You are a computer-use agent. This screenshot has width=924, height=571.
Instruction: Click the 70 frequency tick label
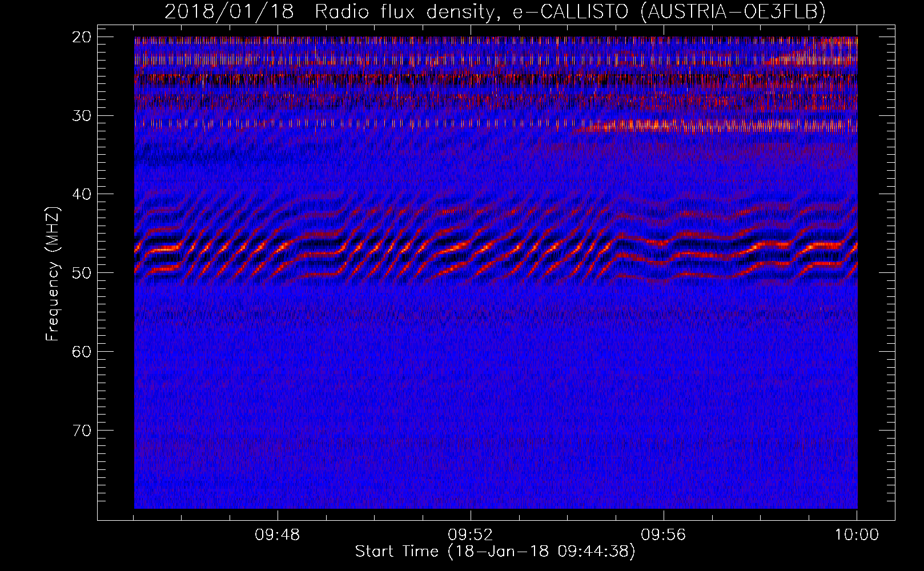[82, 430]
